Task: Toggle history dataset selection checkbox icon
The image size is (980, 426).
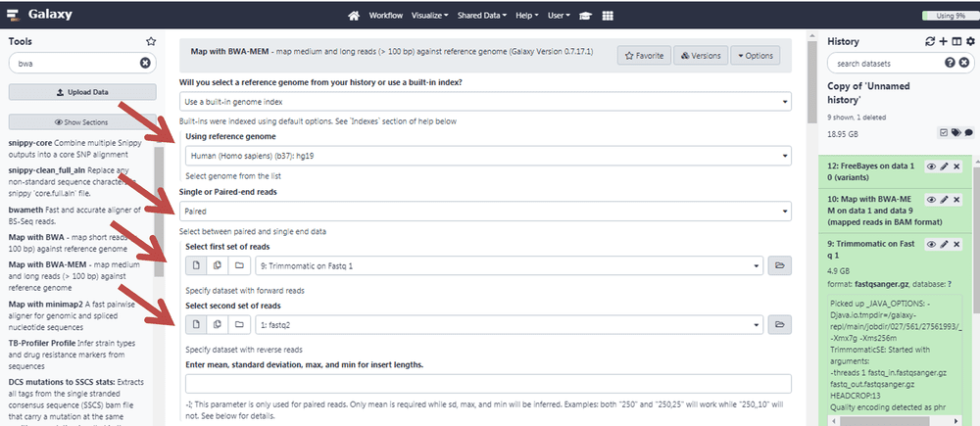Action: (945, 132)
